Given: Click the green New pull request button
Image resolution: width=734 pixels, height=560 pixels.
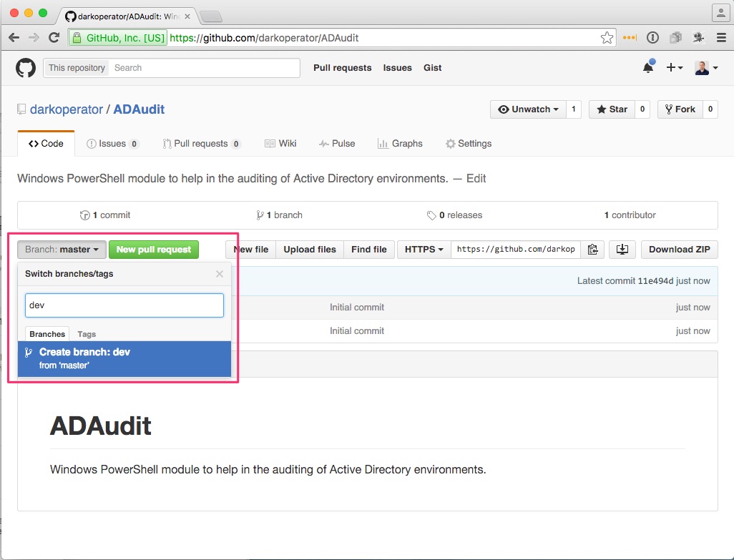Looking at the screenshot, I should pos(154,250).
